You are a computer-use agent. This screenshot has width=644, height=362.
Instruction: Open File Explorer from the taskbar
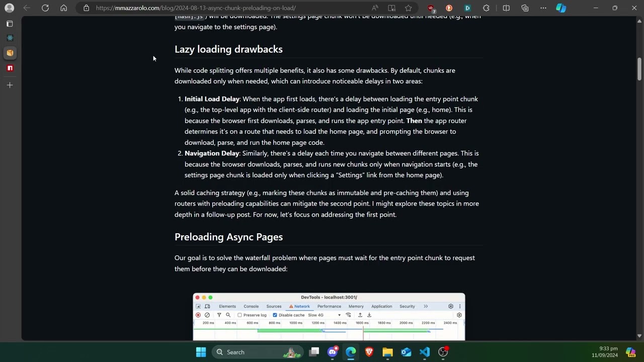387,352
